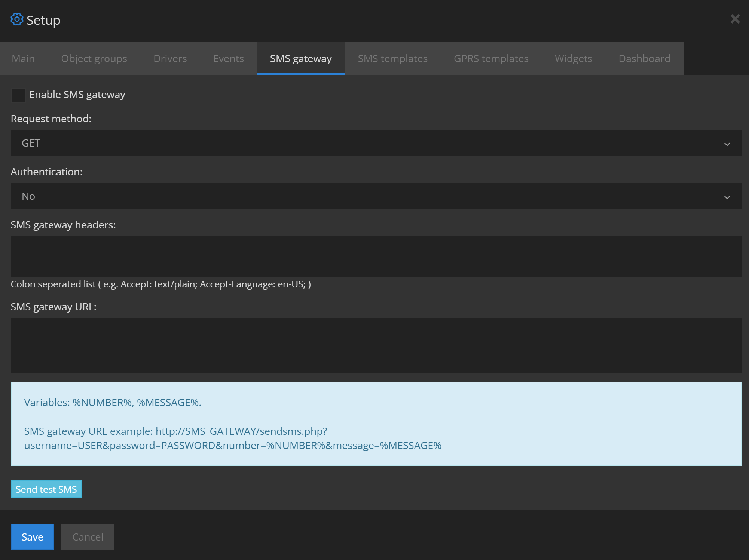Open the Authentication dropdown
This screenshot has height=560, width=749.
[x=376, y=196]
